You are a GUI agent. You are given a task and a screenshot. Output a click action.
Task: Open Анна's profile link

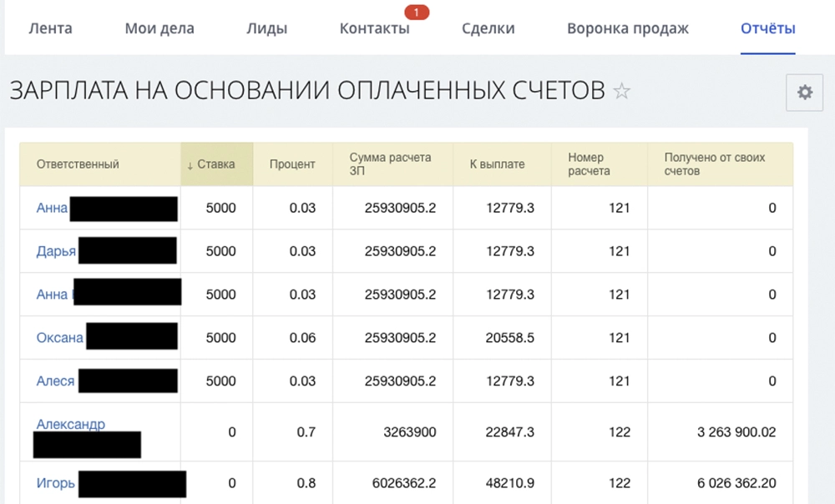pos(52,208)
